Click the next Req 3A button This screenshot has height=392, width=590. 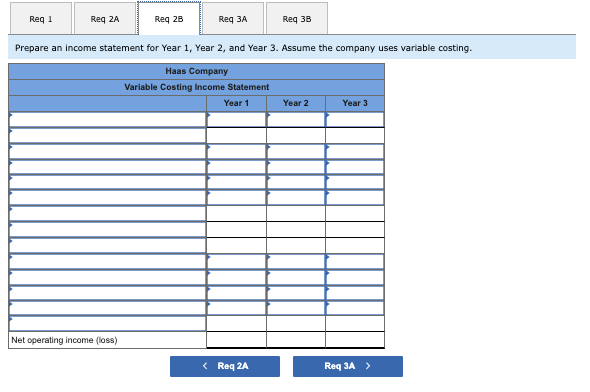pos(348,366)
